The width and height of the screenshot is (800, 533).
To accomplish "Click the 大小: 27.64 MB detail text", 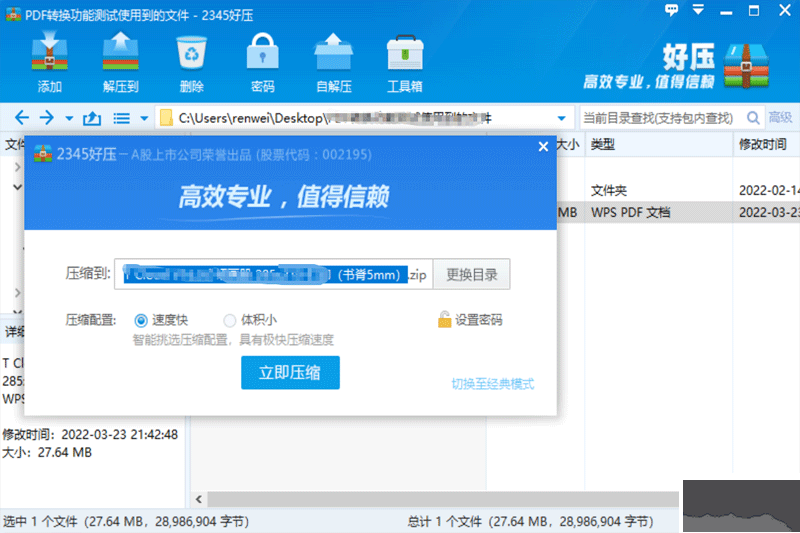I will click(x=47, y=452).
